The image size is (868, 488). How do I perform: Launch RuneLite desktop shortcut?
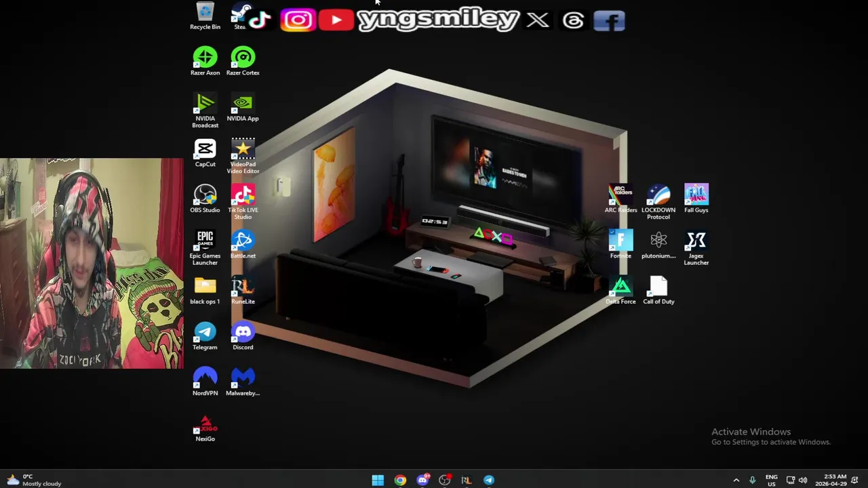(243, 290)
